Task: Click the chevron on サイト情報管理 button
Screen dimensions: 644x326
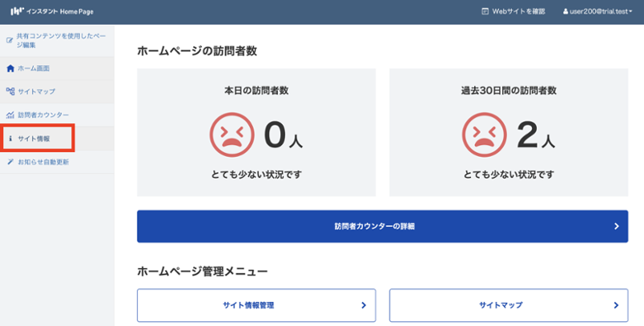Action: [x=363, y=305]
